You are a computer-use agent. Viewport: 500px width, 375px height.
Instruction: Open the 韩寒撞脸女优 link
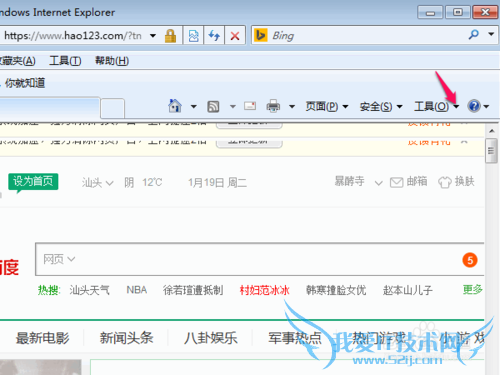click(x=336, y=290)
